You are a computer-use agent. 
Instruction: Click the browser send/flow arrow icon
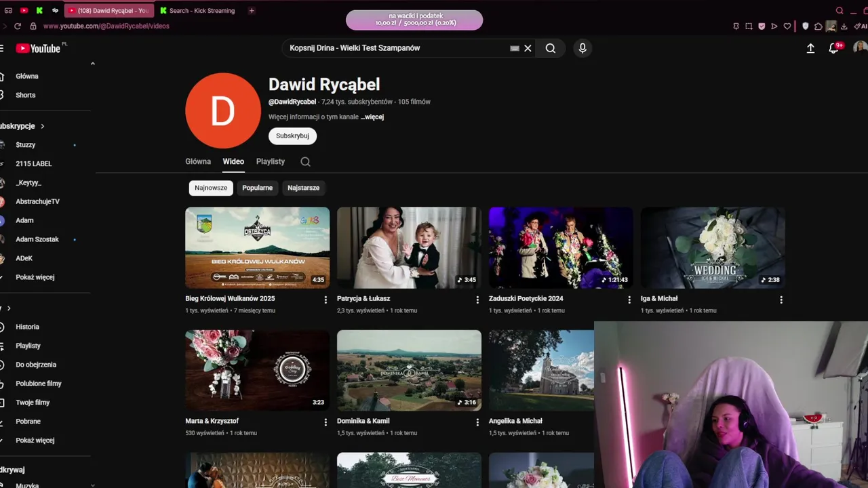pyautogui.click(x=774, y=26)
